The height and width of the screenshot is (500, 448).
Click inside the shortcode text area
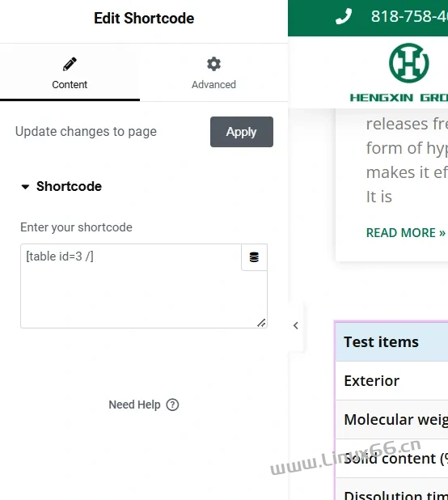(131, 286)
